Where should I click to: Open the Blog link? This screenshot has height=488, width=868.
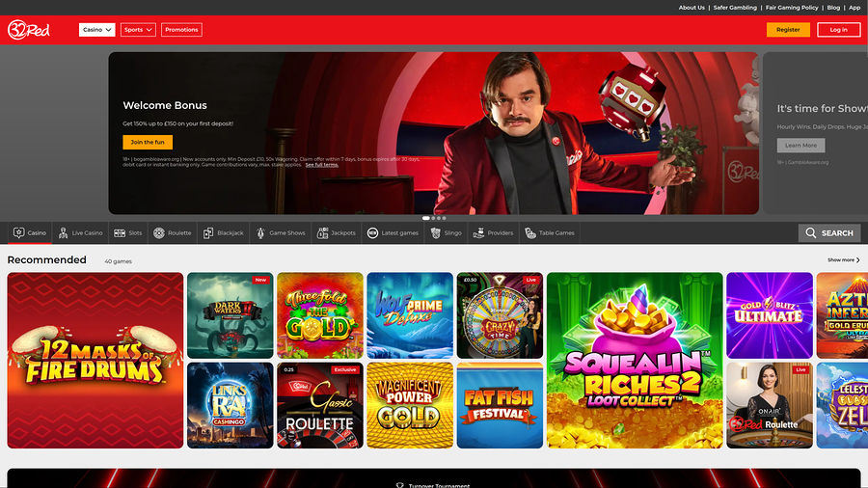tap(833, 8)
